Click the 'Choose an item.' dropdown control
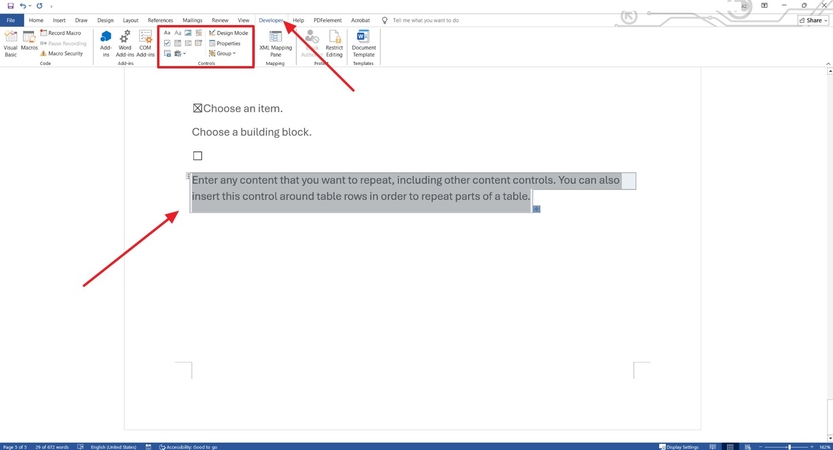 pos(243,108)
